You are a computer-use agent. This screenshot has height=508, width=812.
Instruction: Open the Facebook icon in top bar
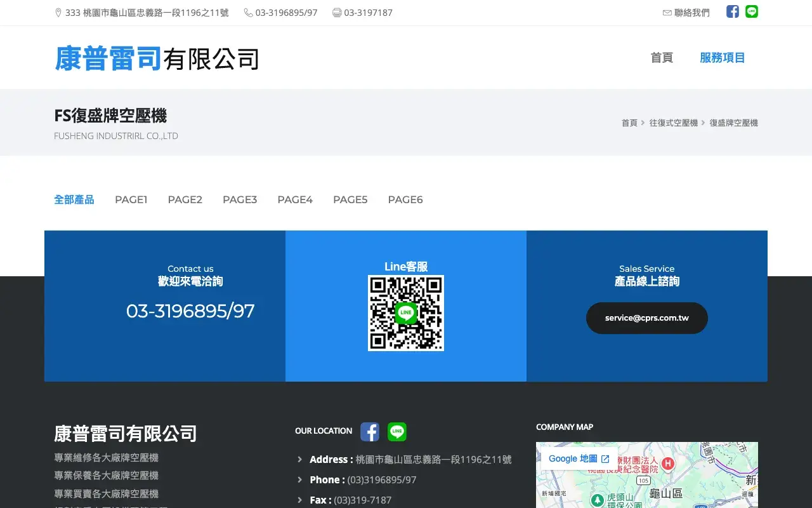pyautogui.click(x=733, y=11)
